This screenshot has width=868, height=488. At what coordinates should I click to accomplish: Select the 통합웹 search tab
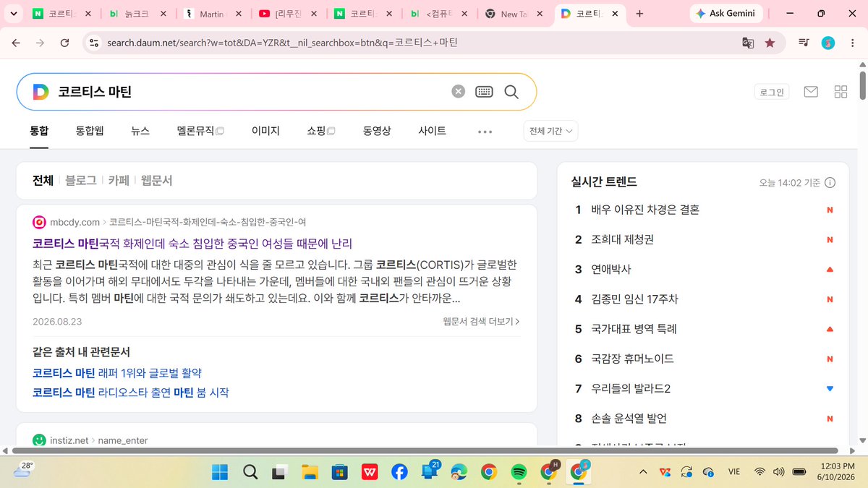pyautogui.click(x=90, y=131)
